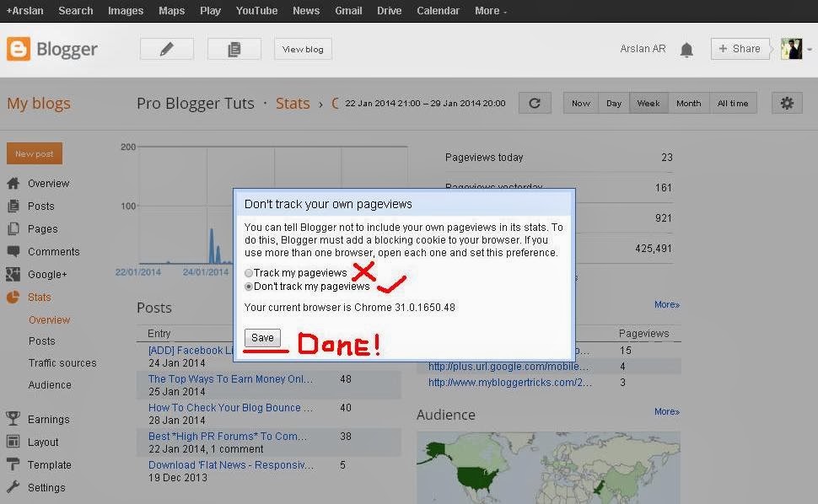Click Stats in the breadcrumb
The height and width of the screenshot is (504, 818).
point(293,103)
